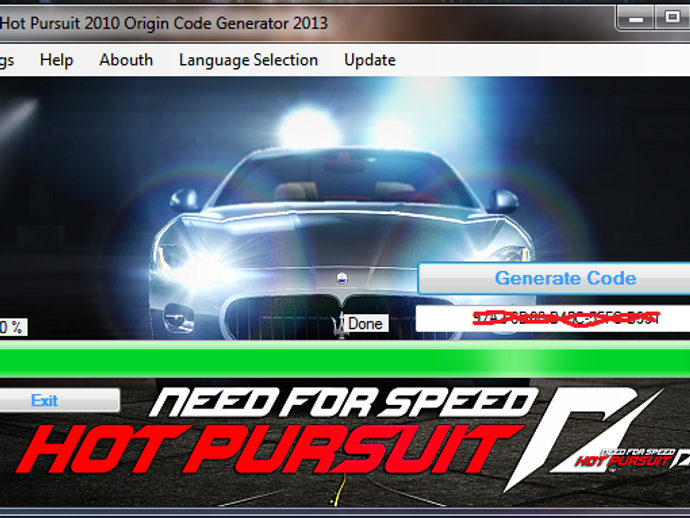This screenshot has width=690, height=518.
Task: Open the Help menu
Action: (56, 60)
